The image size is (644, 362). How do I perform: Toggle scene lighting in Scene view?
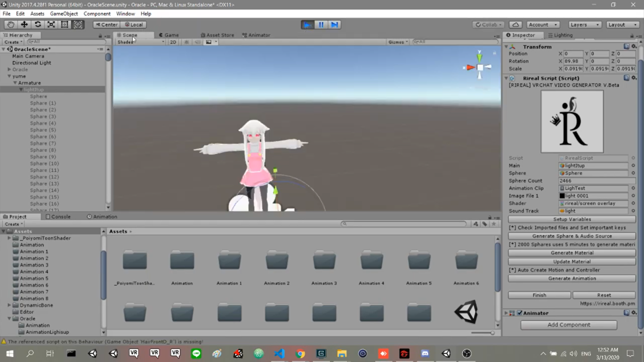[186, 42]
